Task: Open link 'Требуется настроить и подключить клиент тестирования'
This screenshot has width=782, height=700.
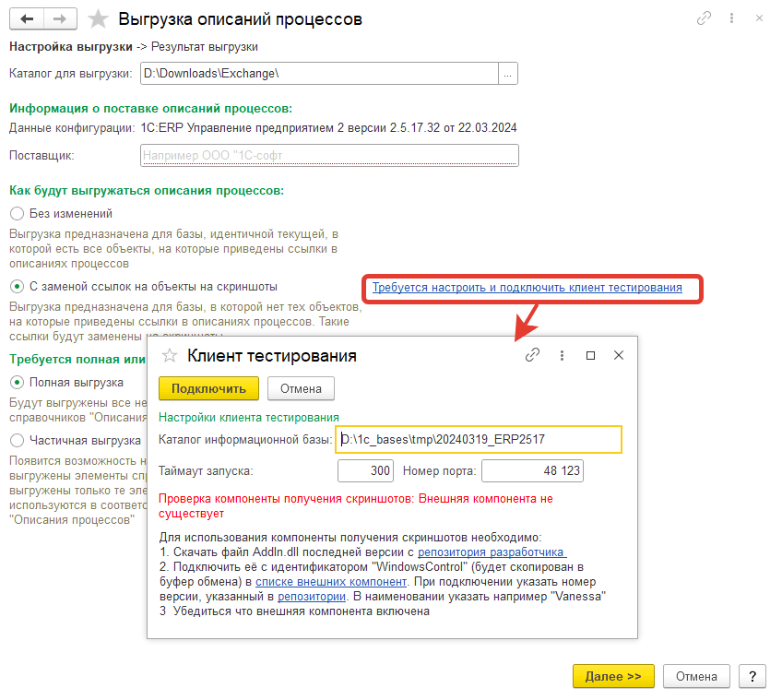Action: click(x=527, y=288)
